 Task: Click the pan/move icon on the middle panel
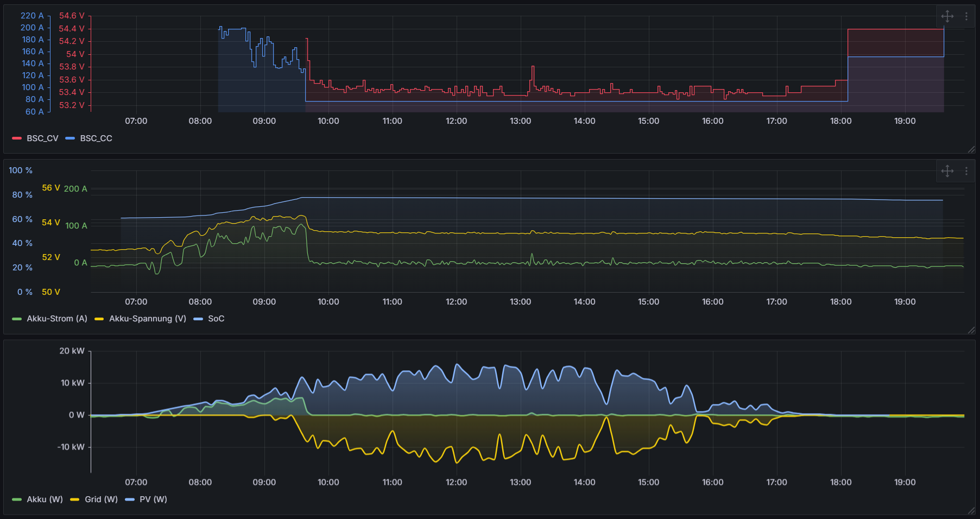pos(947,171)
